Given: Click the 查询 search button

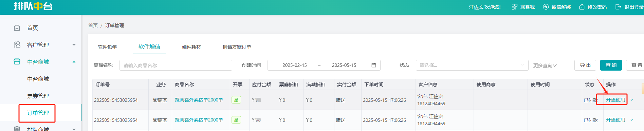Looking at the screenshot, I should click(x=611, y=65).
